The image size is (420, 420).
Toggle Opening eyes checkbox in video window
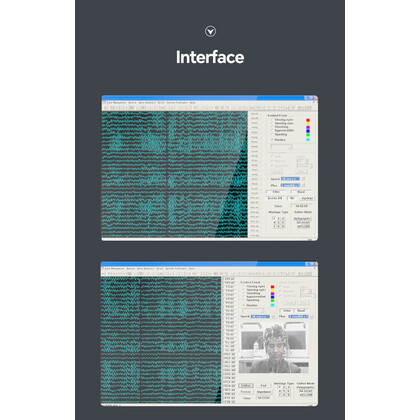point(244,290)
